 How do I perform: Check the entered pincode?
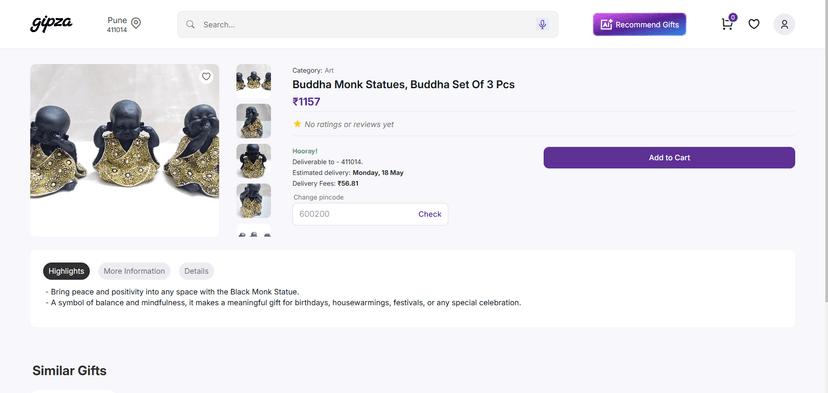pos(429,214)
